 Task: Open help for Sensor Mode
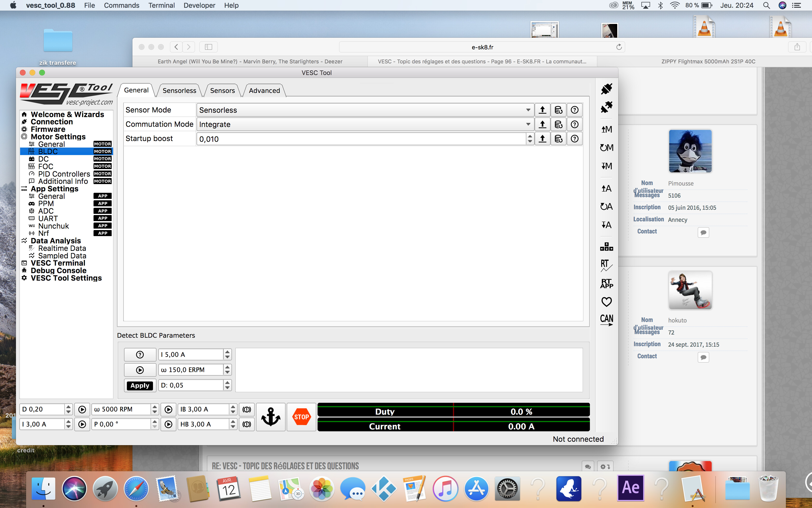click(x=574, y=110)
